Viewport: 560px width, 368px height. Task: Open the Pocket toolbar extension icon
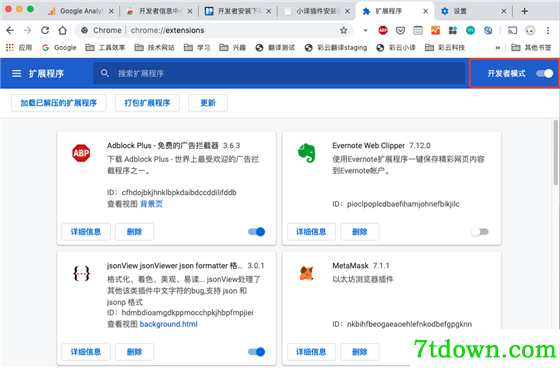coord(400,30)
